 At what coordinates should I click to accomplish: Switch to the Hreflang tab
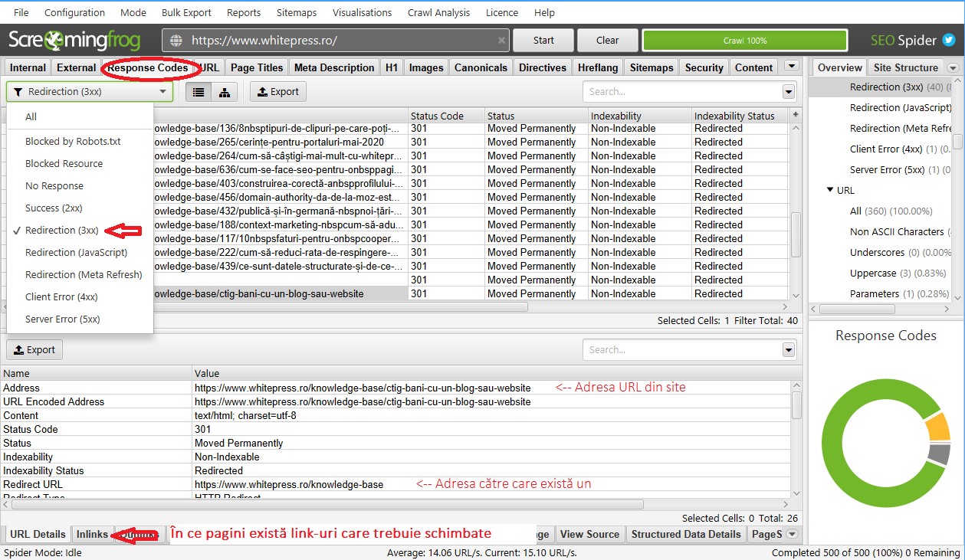598,67
